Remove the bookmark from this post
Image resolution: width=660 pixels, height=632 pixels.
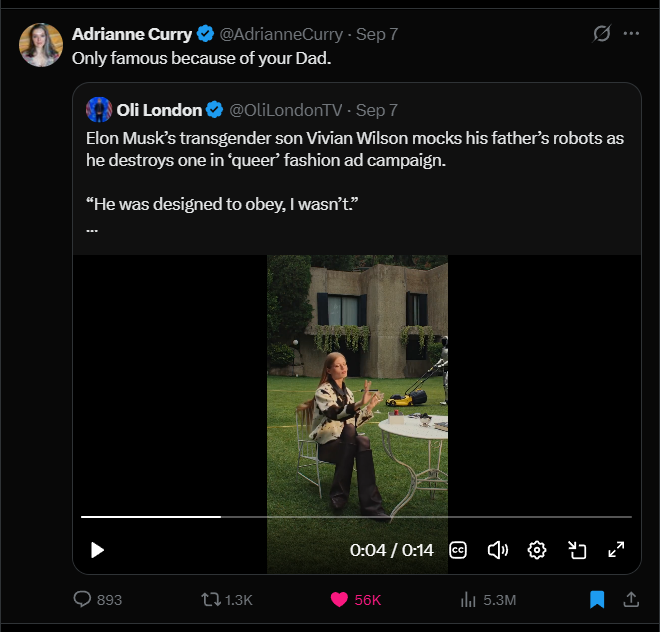pyautogui.click(x=596, y=600)
